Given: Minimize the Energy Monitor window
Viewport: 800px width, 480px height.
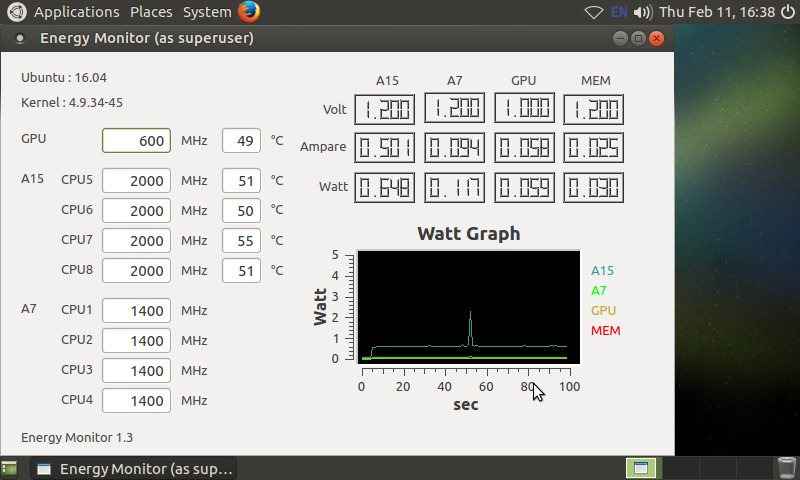Looking at the screenshot, I should coord(620,38).
